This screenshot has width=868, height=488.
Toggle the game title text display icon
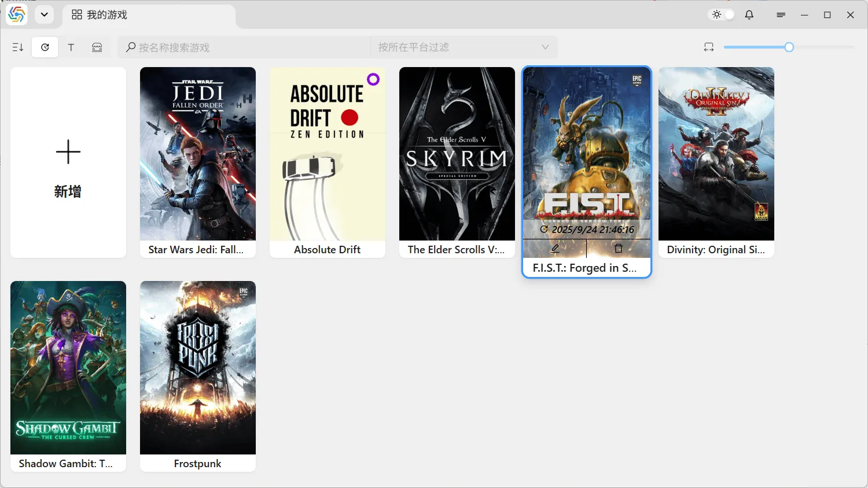(x=71, y=47)
